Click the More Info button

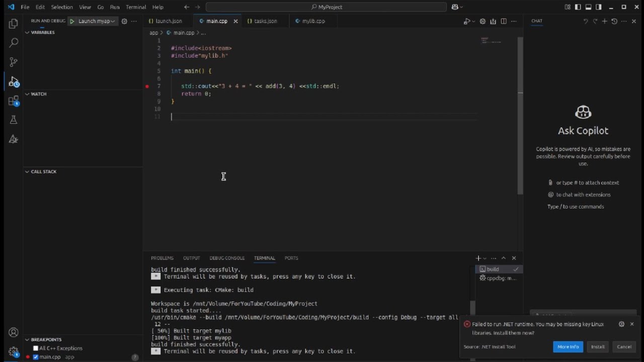[568, 346]
